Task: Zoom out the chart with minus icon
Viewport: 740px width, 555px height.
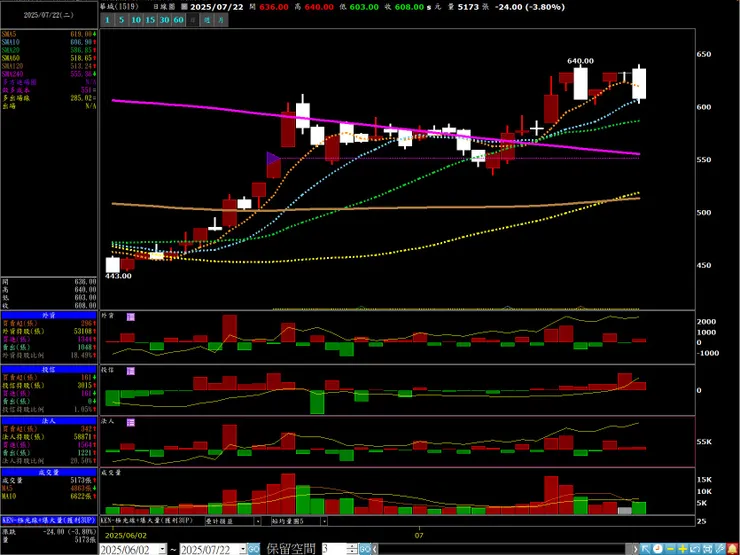Action: (670, 549)
